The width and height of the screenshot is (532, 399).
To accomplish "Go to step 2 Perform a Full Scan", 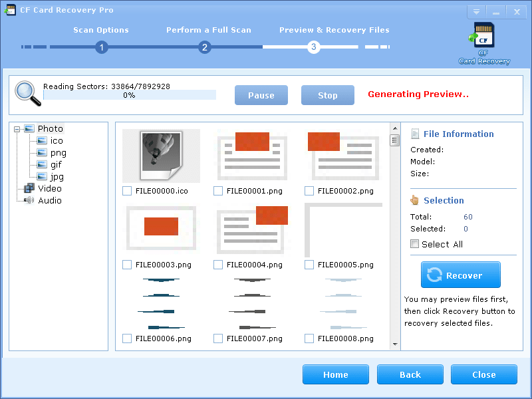I will tap(205, 47).
